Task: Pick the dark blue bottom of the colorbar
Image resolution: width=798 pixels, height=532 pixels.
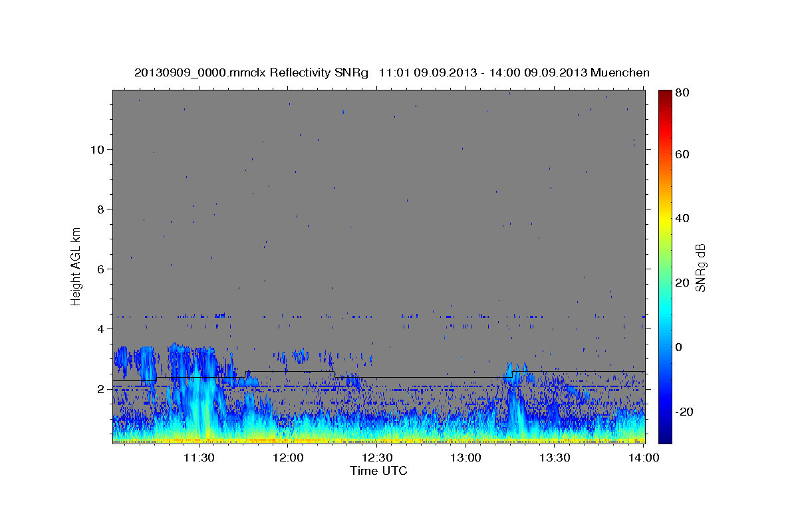Action: 664,436
